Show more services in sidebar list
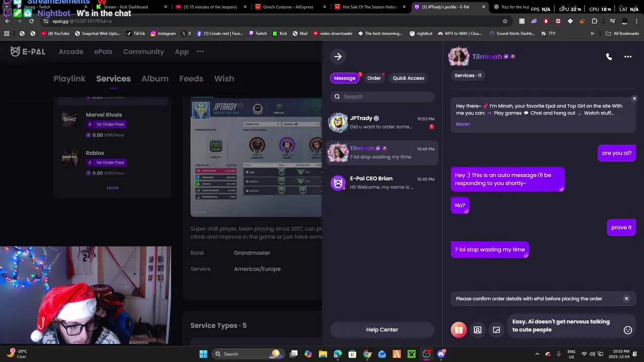 point(113,188)
